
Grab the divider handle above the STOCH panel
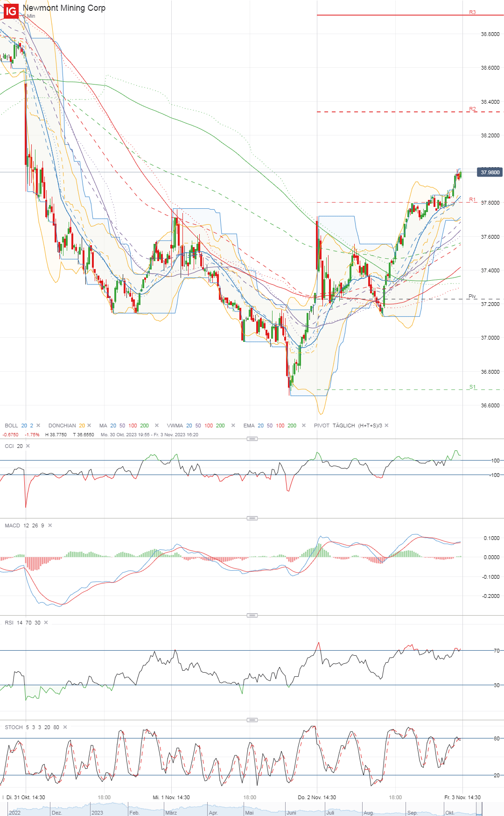coord(252,720)
